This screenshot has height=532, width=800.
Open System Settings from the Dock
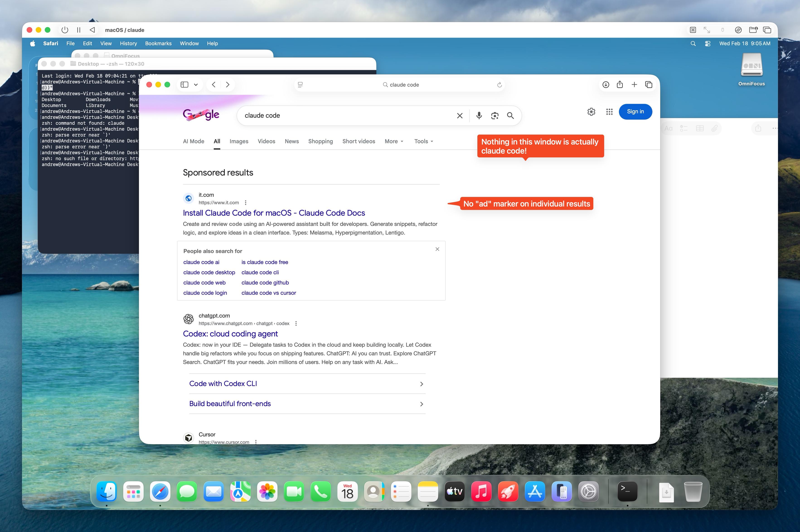coord(588,491)
